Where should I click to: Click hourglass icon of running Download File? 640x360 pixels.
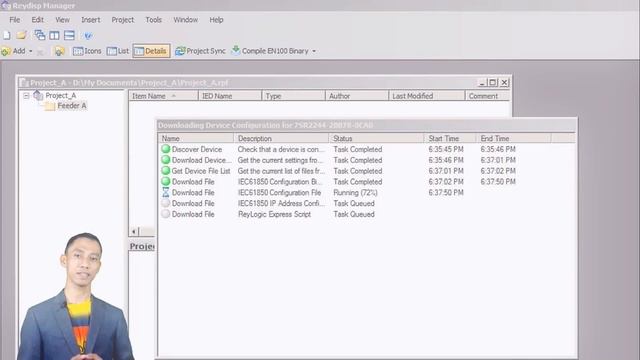coord(165,192)
